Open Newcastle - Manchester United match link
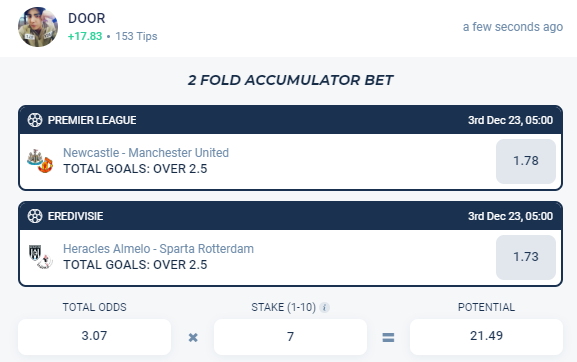 146,153
